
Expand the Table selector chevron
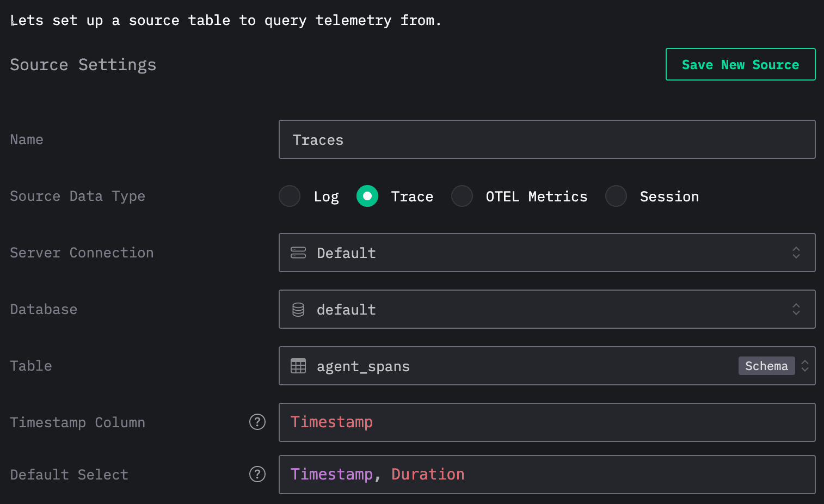tap(805, 366)
